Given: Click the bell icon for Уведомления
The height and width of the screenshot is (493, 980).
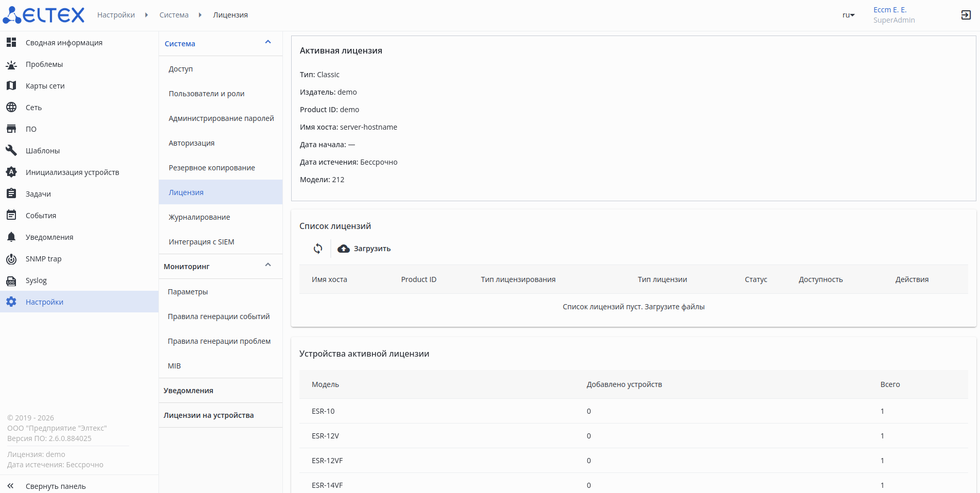Looking at the screenshot, I should point(11,237).
